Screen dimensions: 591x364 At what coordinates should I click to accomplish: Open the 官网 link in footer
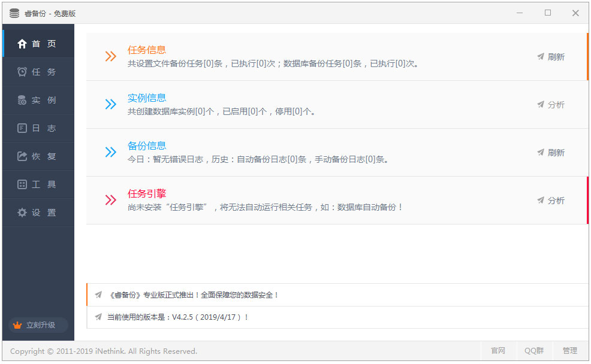click(x=498, y=351)
